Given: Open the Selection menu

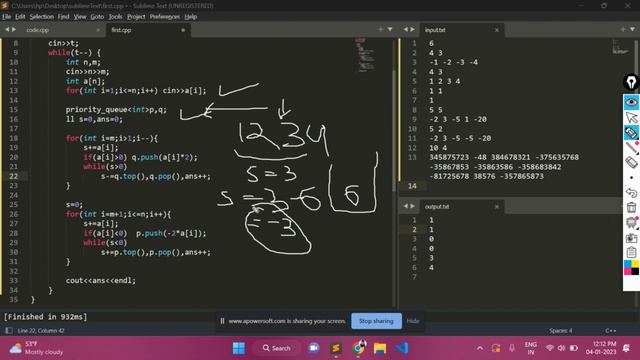Looking at the screenshot, I should 42,17.
